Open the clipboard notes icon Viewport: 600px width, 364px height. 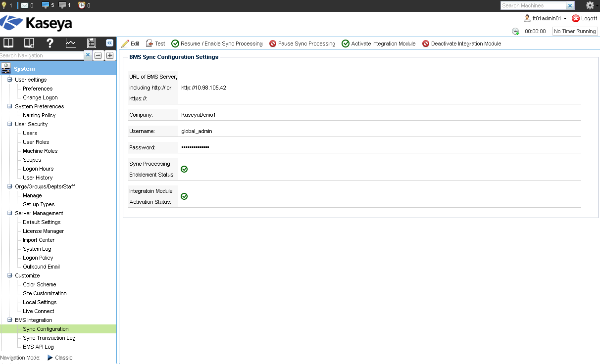pyautogui.click(x=91, y=43)
